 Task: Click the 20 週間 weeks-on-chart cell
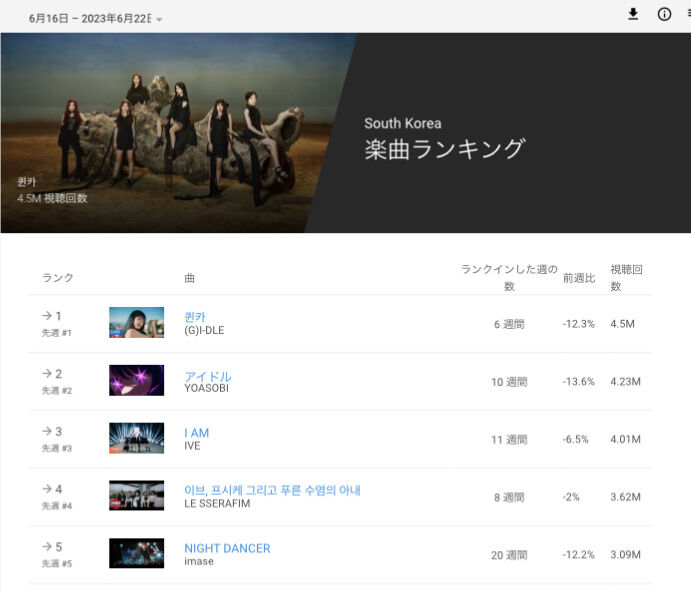pyautogui.click(x=509, y=555)
